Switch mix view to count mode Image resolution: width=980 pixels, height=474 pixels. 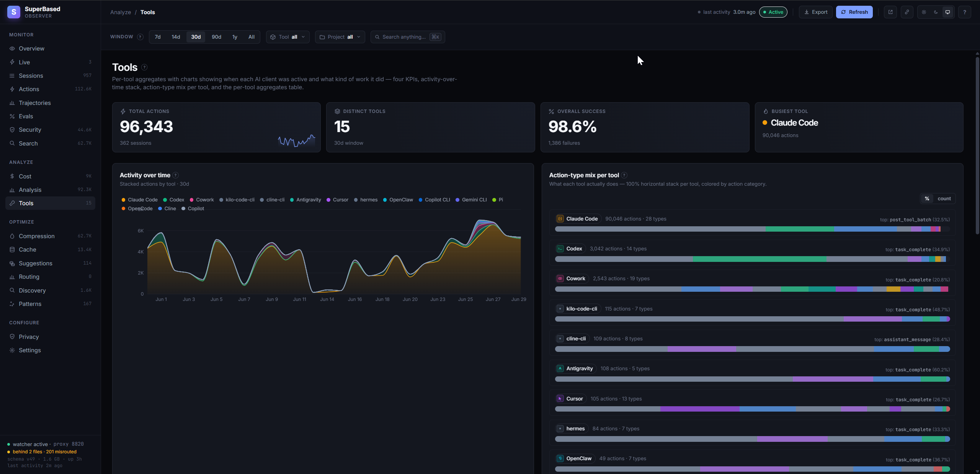click(x=944, y=198)
